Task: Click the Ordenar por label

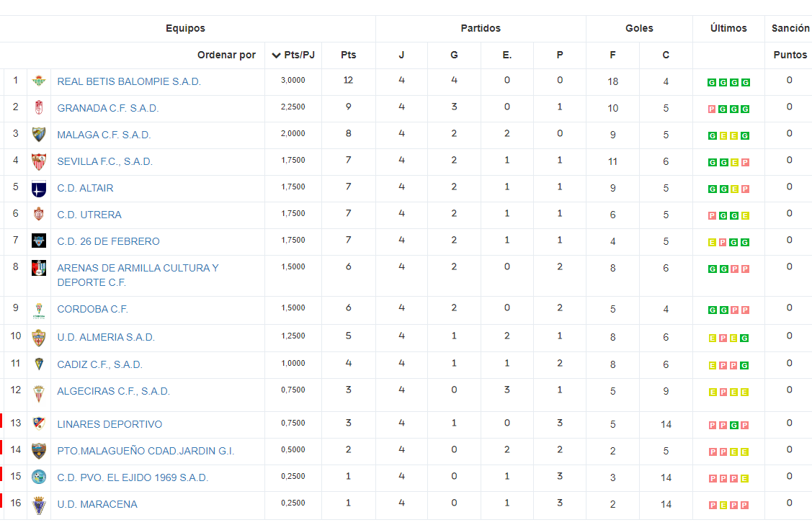Action: [x=226, y=55]
